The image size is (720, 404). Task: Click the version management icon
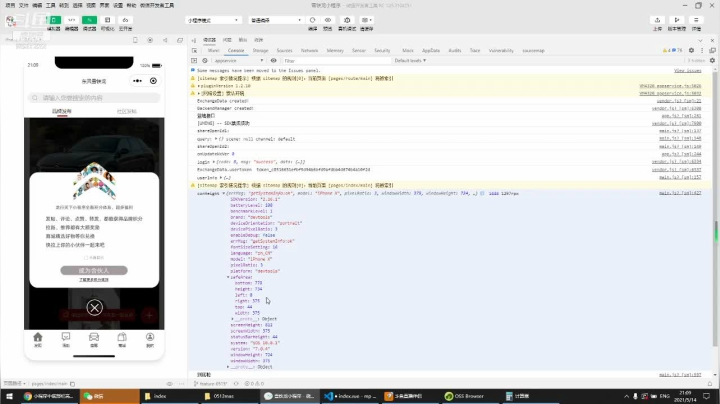point(676,20)
